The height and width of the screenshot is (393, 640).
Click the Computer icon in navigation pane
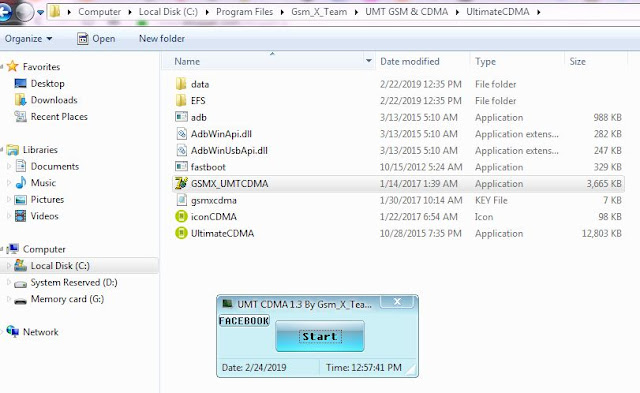point(13,249)
